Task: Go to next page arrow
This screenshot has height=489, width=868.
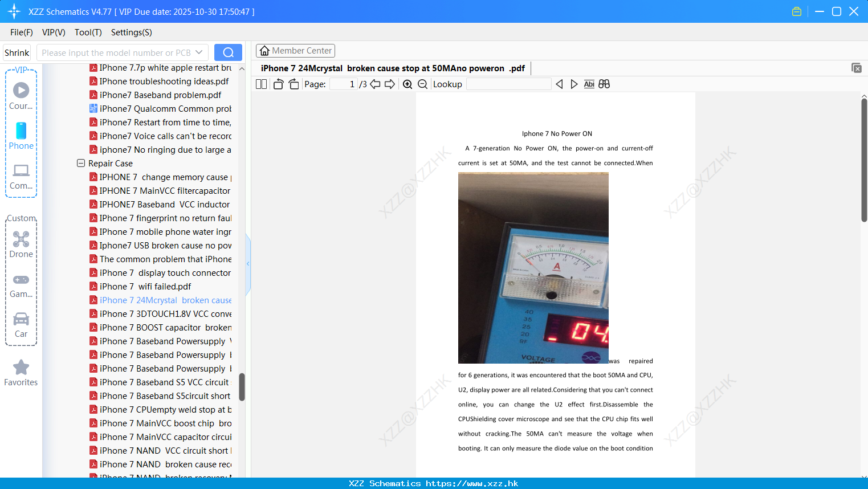Action: [390, 84]
